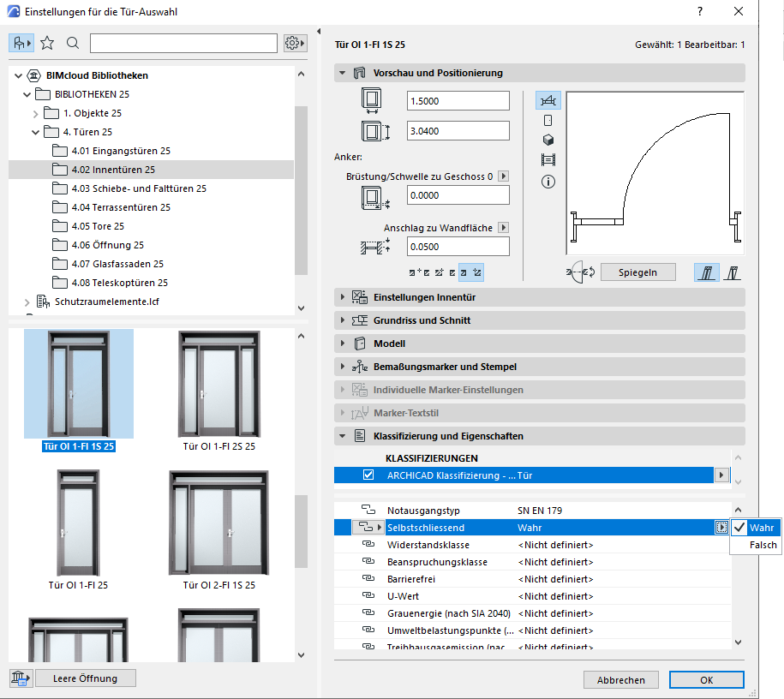This screenshot has width=784, height=699.
Task: Click the link icon beside U-Wert
Action: click(x=368, y=595)
